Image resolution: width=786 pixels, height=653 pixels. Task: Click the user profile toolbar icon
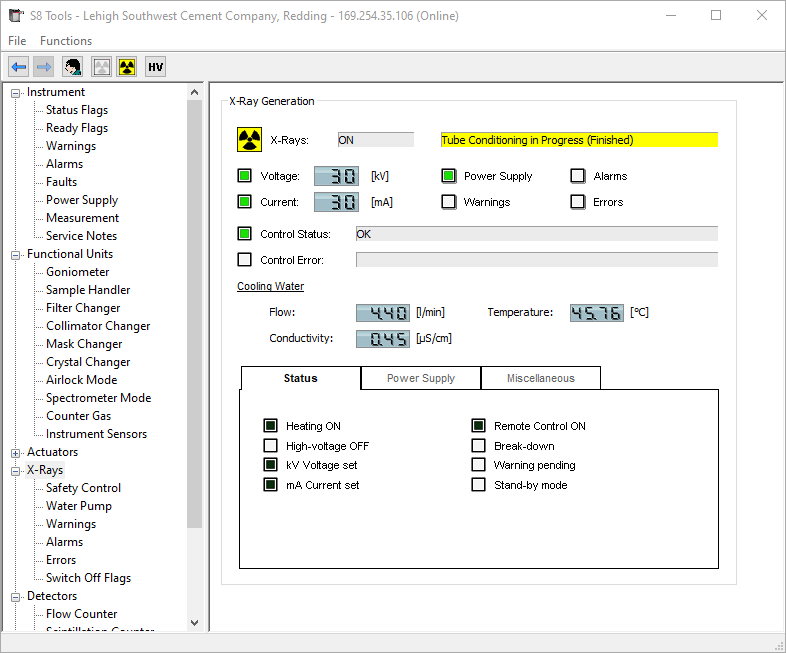tap(73, 67)
